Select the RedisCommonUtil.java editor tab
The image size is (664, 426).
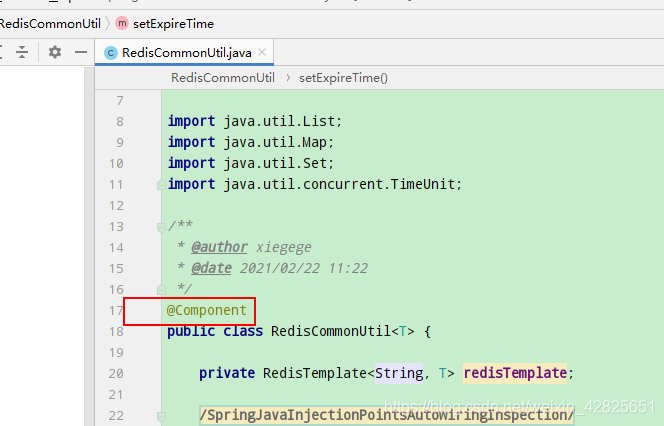[x=184, y=52]
